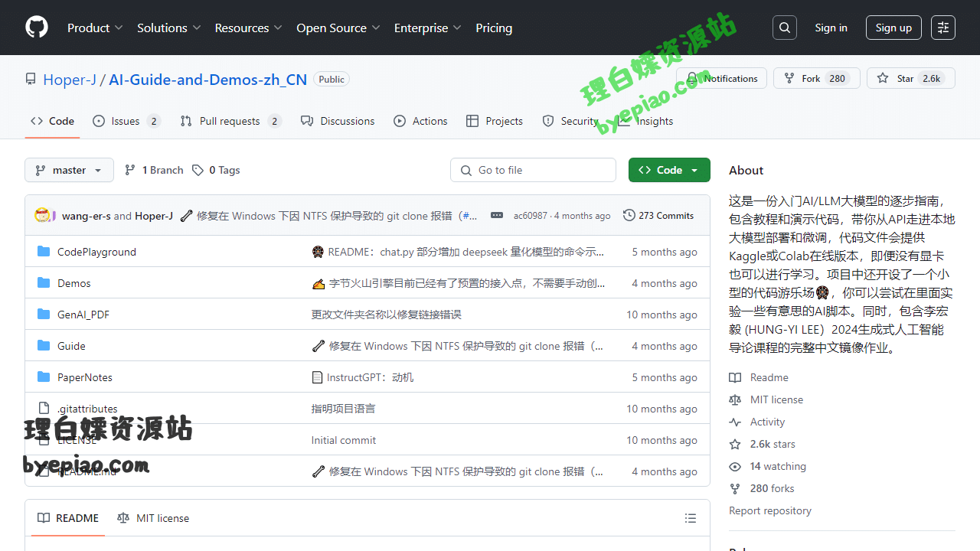Open the 273 Commits link
Screen dimensions: 980x551
pos(658,216)
